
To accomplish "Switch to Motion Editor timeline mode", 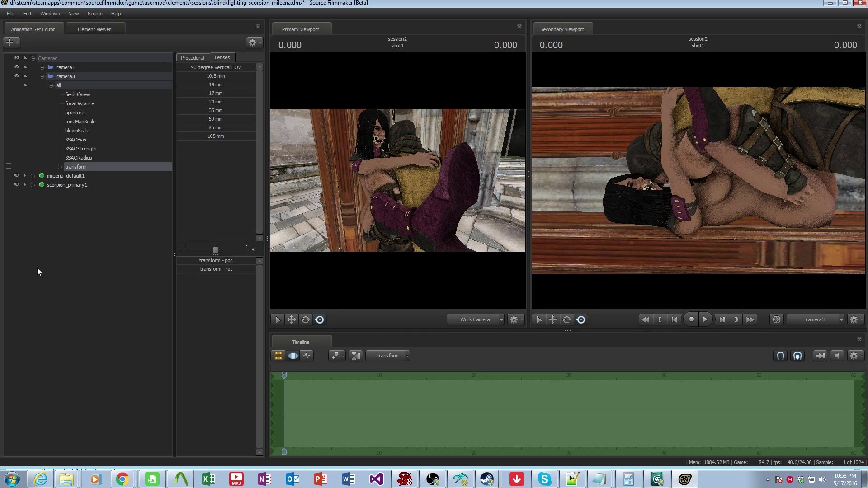I will [293, 356].
